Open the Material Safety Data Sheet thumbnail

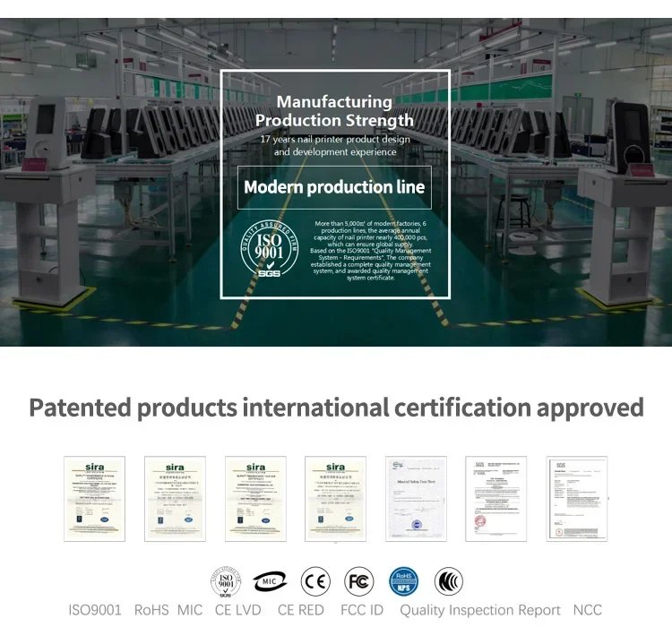416,499
